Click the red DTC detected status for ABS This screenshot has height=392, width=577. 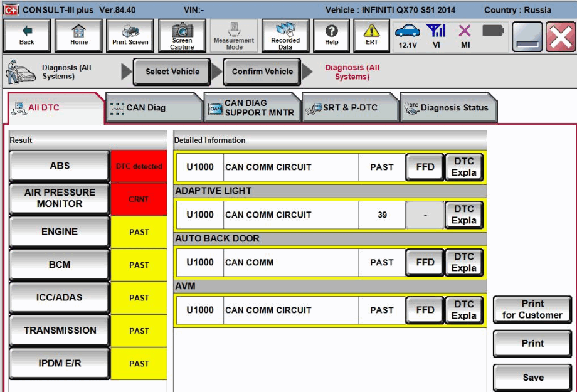[139, 166]
